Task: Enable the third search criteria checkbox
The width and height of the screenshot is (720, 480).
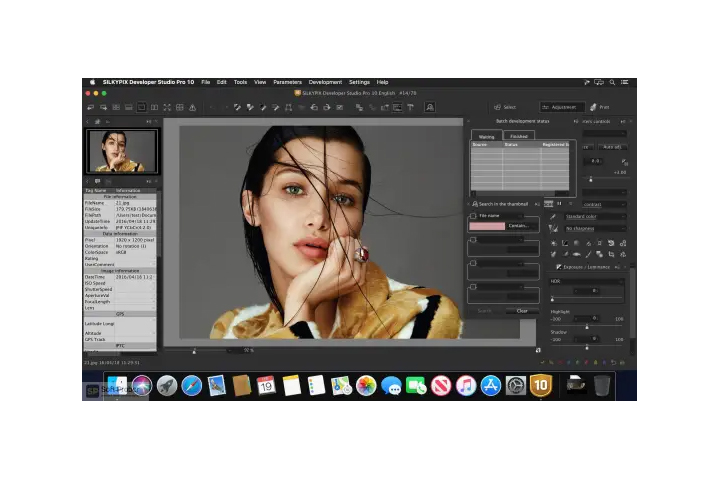Action: [473, 263]
